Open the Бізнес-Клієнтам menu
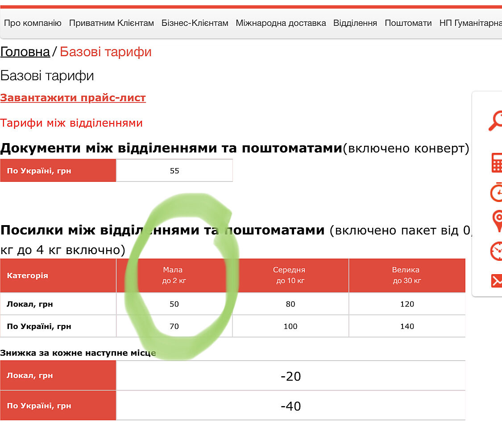Screen dimensions: 502x448 pyautogui.click(x=195, y=23)
